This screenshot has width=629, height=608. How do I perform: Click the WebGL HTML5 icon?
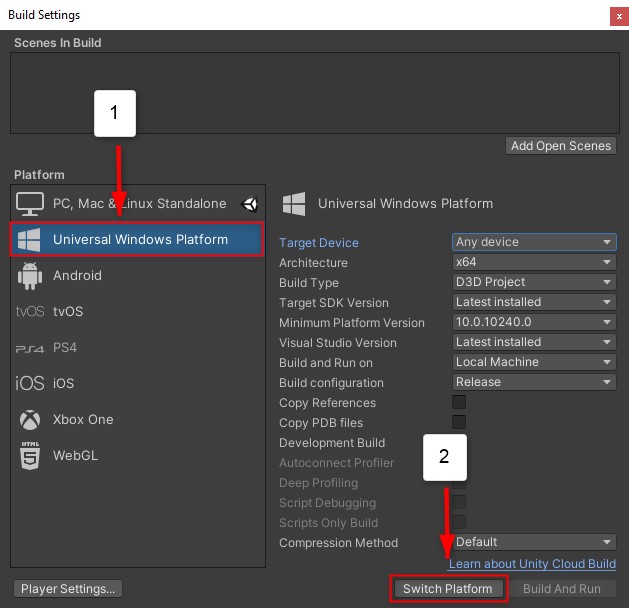(30, 455)
